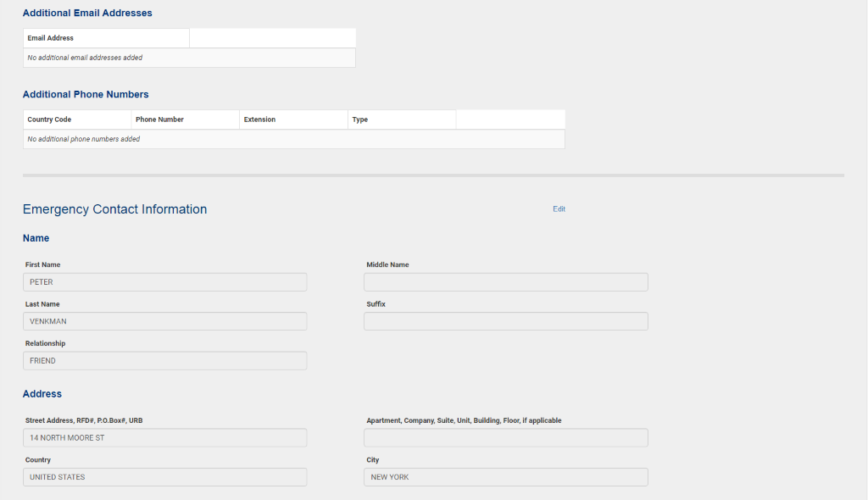The height and width of the screenshot is (500, 868).
Task: Click 'No additional email addresses added' row
Action: (x=189, y=58)
